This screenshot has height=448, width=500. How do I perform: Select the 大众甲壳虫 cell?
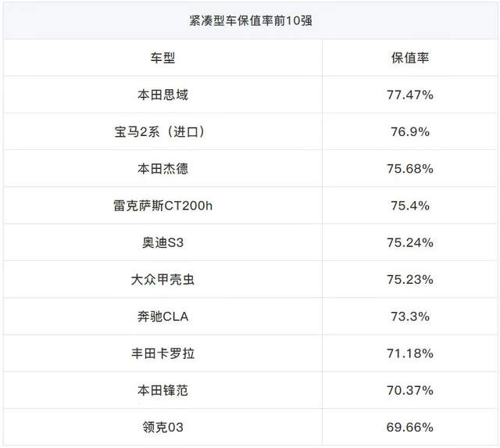point(162,280)
